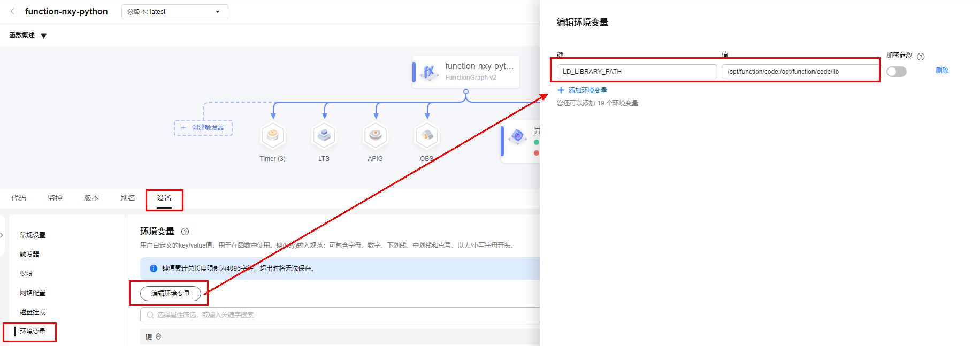Select the APIG trigger icon
This screenshot has height=346, width=980.
(x=376, y=136)
